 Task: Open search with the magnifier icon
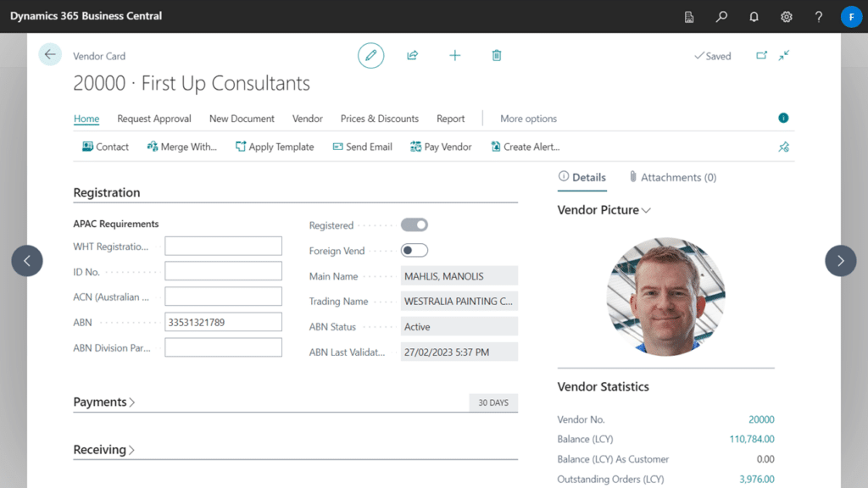coord(721,16)
